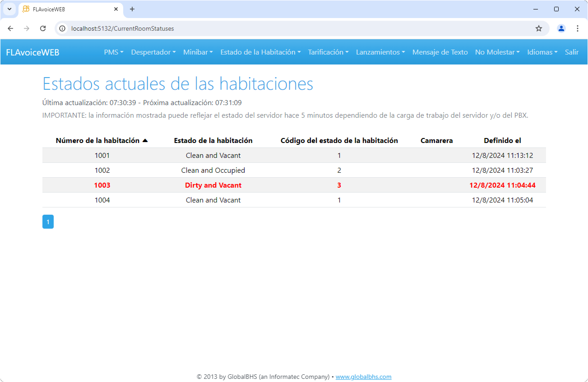Screen dimensions: 588x382
Task: Click Mensaje de Texto link
Action: (440, 52)
